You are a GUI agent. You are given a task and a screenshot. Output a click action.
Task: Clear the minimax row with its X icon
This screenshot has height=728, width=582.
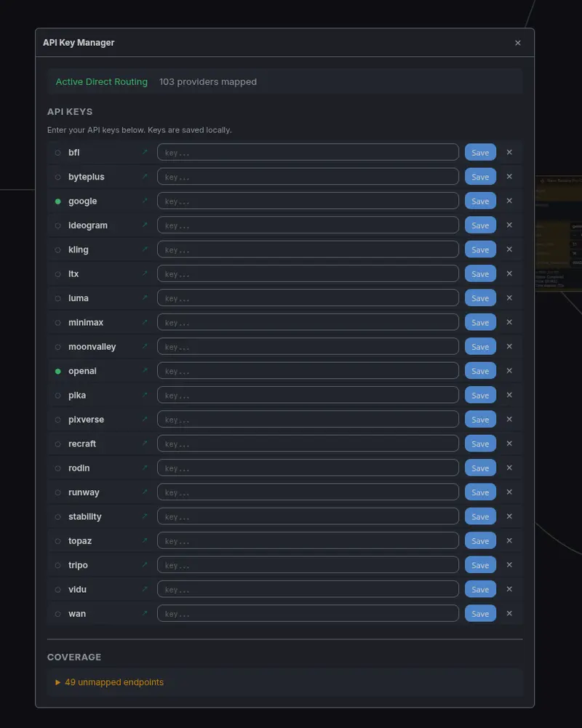point(509,322)
